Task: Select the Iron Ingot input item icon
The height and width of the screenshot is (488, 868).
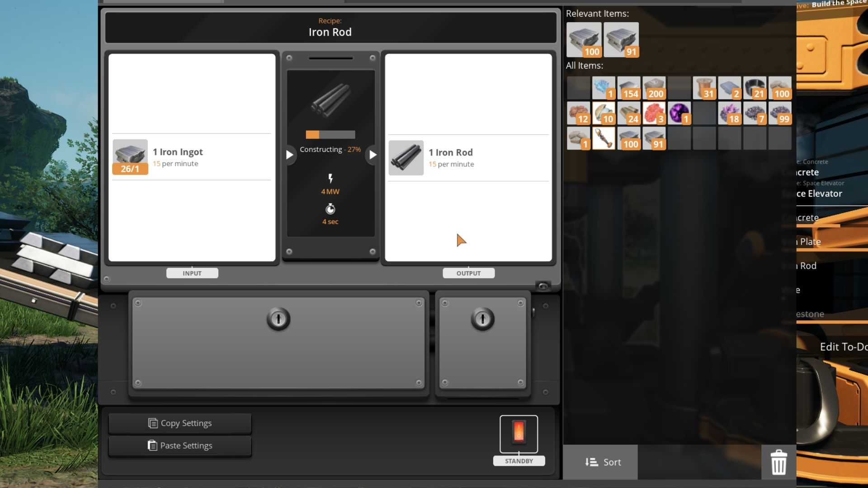Action: 130,156
